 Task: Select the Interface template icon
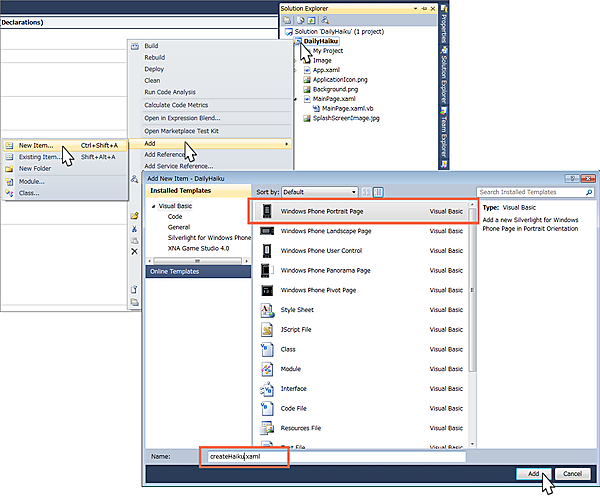click(267, 388)
